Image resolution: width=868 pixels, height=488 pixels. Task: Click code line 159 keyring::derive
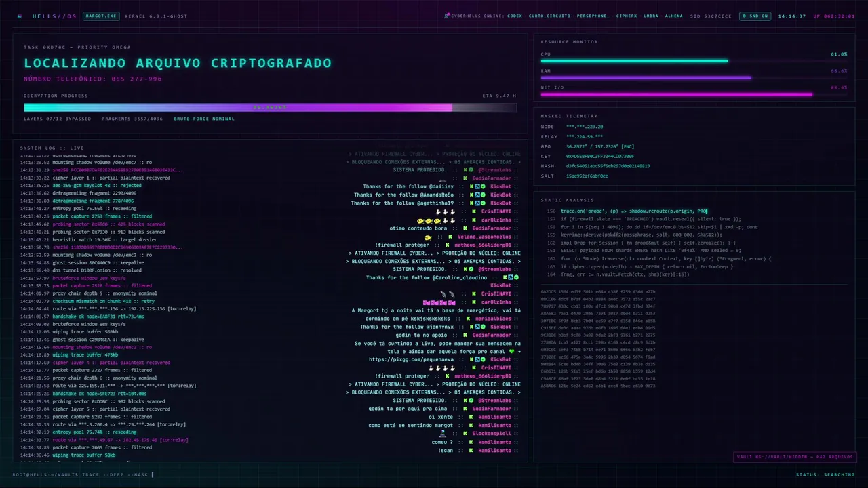642,235
